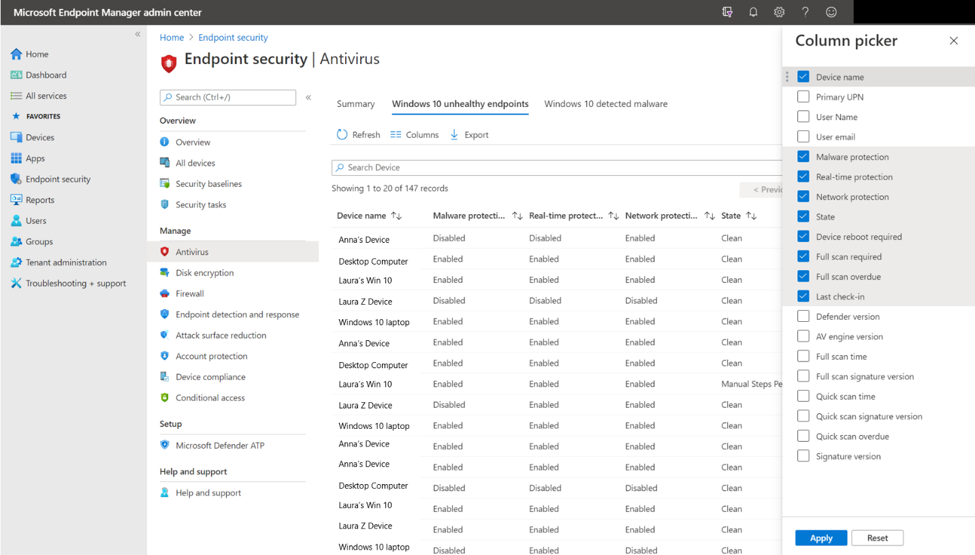
Task: Sort by Malware protection column arrows
Action: click(x=517, y=216)
